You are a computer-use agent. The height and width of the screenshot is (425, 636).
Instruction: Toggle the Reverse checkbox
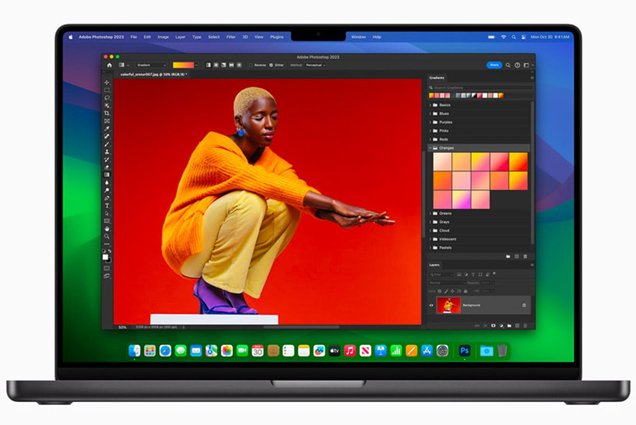coord(251,65)
